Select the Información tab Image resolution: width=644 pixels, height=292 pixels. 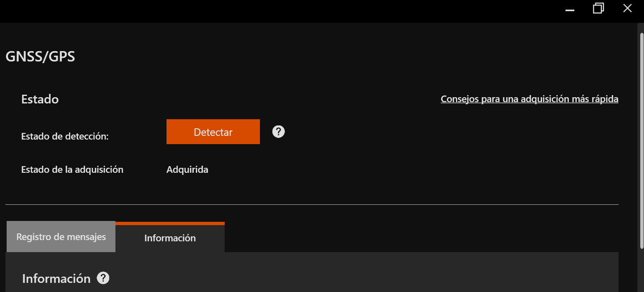(x=170, y=238)
